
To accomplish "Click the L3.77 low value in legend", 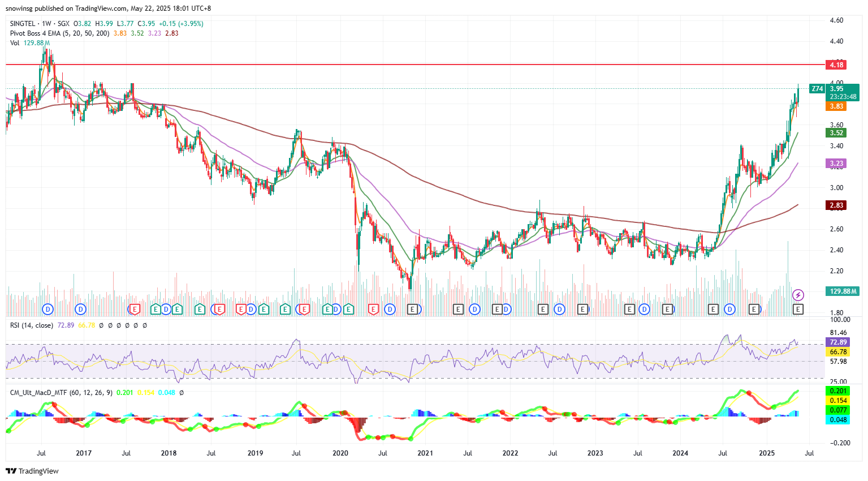I will (x=126, y=24).
